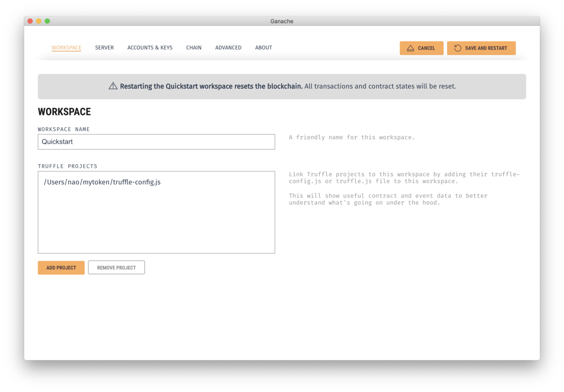Click the 'This will show useful contract' description text

[388, 199]
